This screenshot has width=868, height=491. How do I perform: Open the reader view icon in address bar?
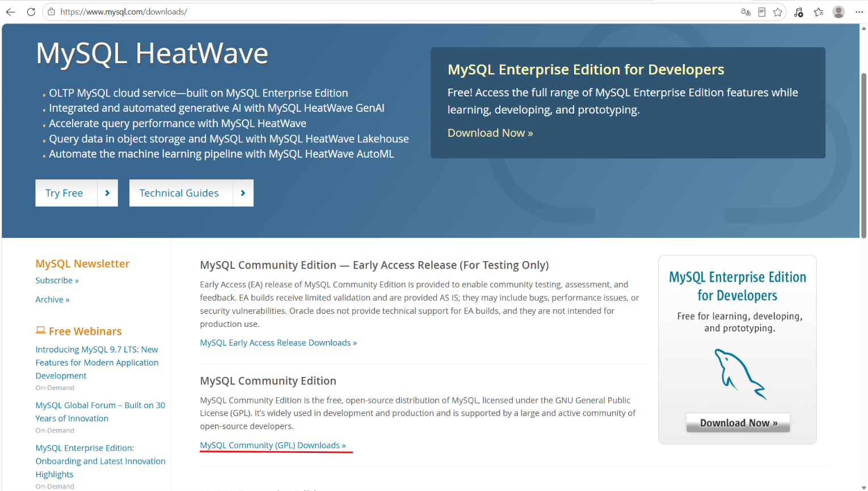762,12
